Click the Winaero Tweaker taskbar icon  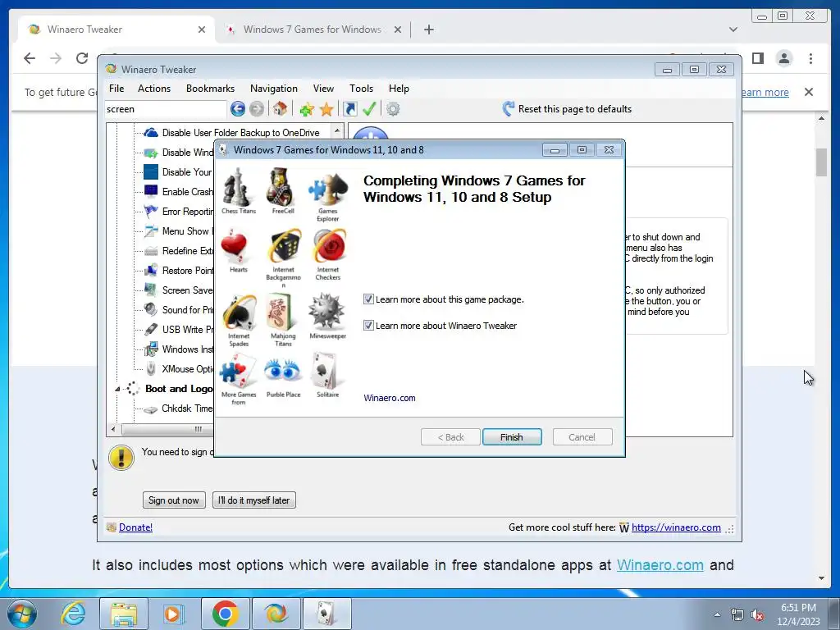276,614
